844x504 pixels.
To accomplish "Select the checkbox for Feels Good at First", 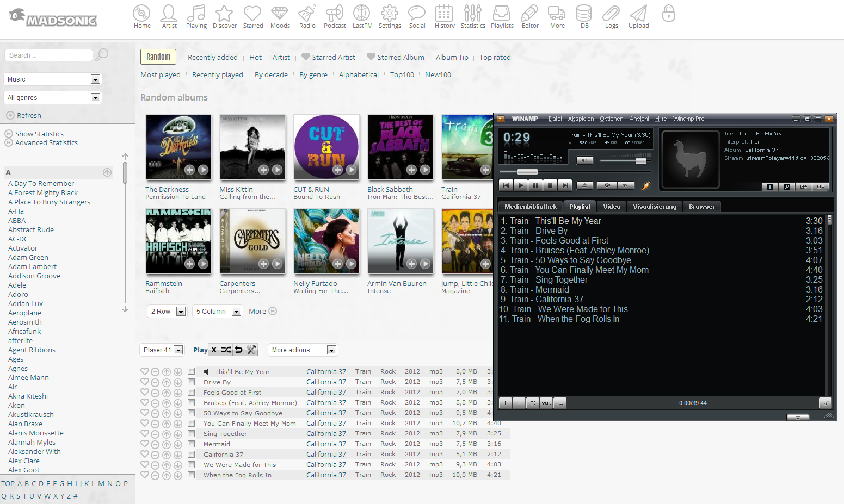I will tap(192, 392).
